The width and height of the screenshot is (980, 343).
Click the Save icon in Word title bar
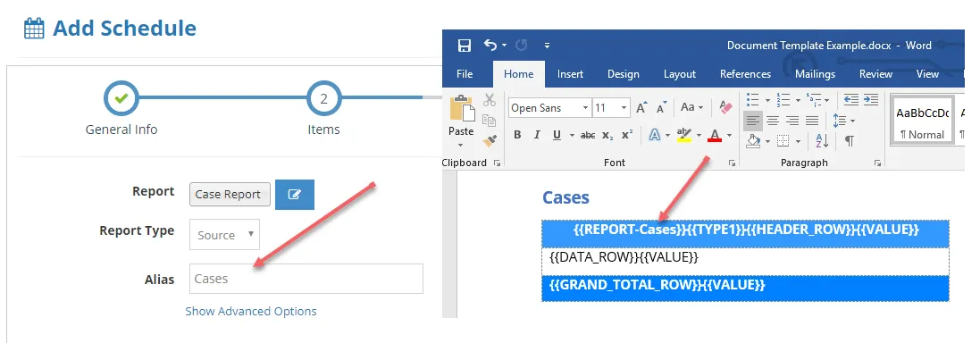click(464, 46)
